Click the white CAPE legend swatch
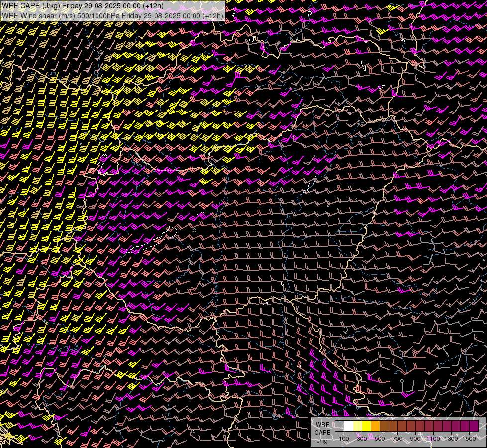The height and width of the screenshot is (448, 487). pos(349,426)
